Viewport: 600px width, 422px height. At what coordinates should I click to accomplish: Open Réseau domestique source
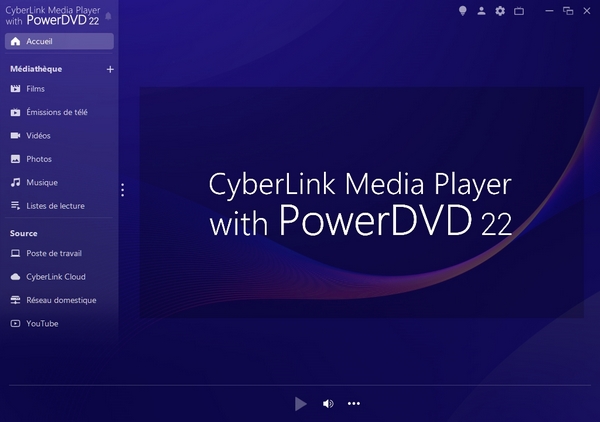pos(59,300)
